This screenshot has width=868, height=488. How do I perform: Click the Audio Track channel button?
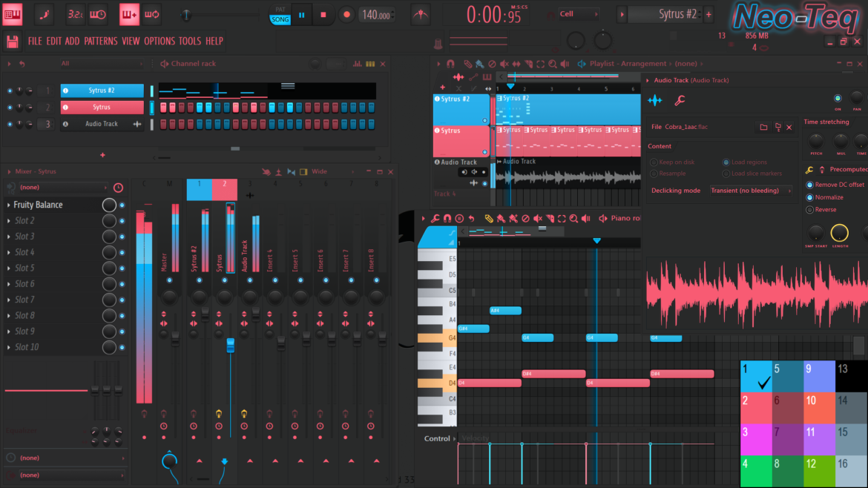click(x=102, y=124)
